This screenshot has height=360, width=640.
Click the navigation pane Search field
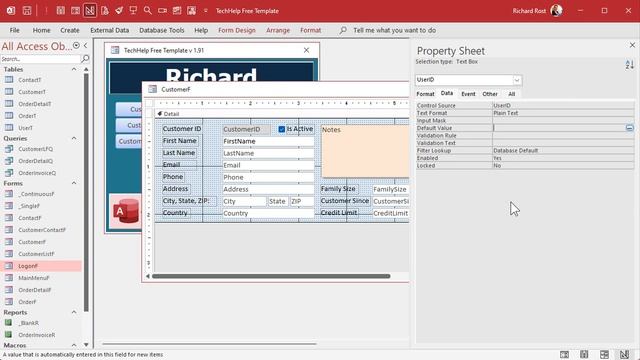[40, 59]
